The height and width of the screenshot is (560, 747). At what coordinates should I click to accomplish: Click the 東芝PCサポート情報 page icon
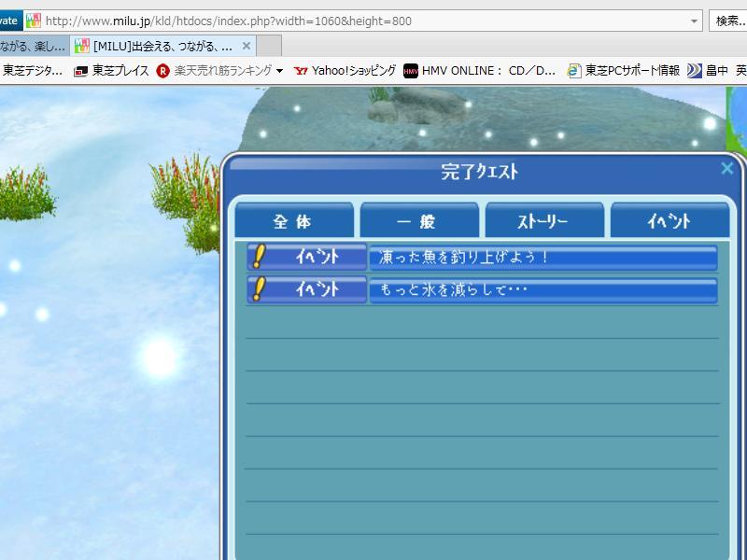click(x=574, y=71)
